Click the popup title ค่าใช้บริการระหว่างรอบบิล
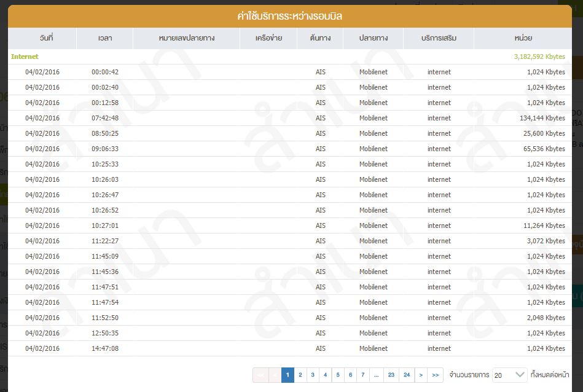 coord(289,17)
